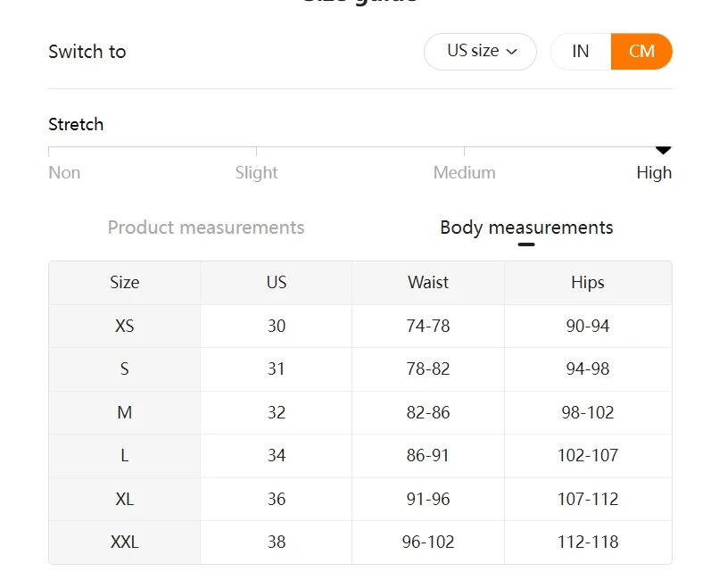Click the Medium stretch label
This screenshot has height=588, width=719.
[x=464, y=173]
